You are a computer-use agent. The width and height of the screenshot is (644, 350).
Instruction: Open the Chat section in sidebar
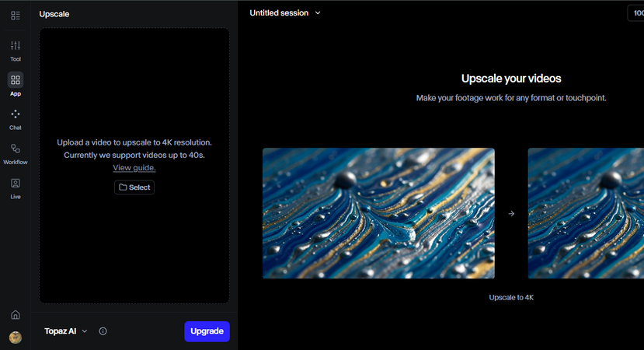point(16,119)
